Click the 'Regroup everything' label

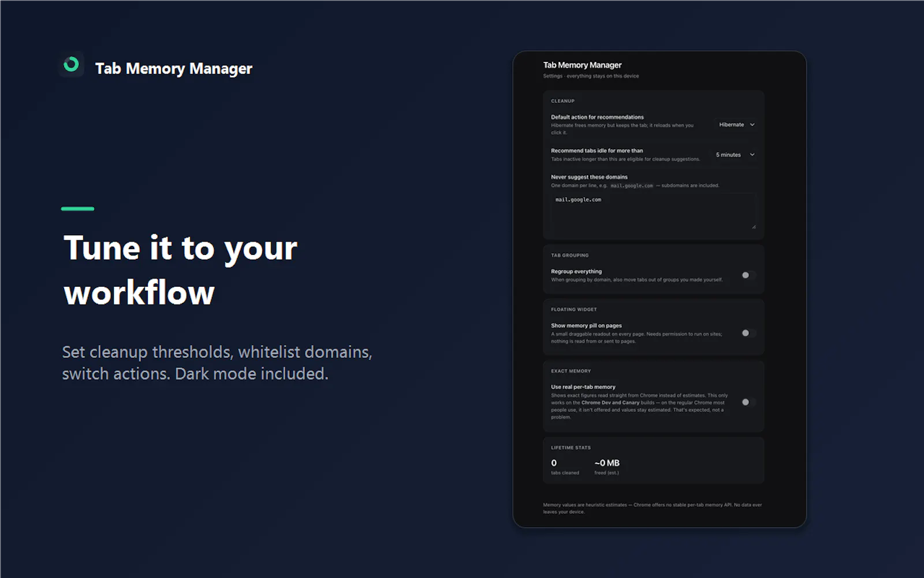click(x=576, y=272)
